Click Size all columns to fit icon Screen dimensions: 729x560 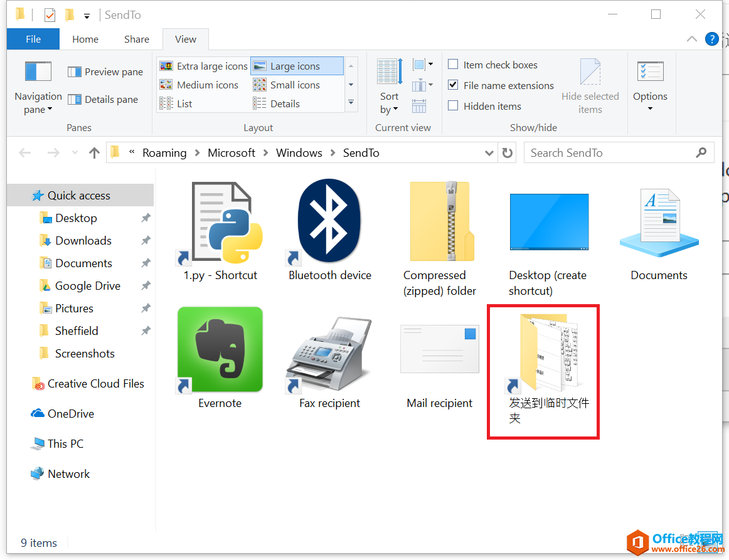click(419, 106)
